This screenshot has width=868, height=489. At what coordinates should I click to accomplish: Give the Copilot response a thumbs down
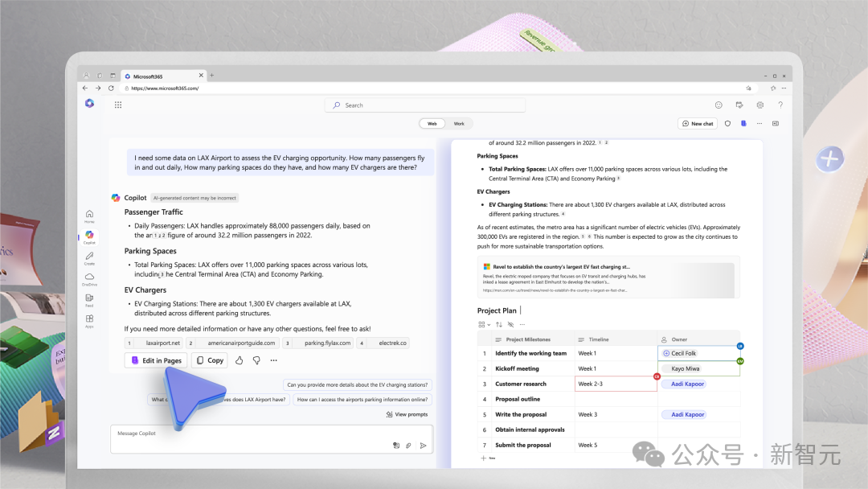tap(256, 360)
